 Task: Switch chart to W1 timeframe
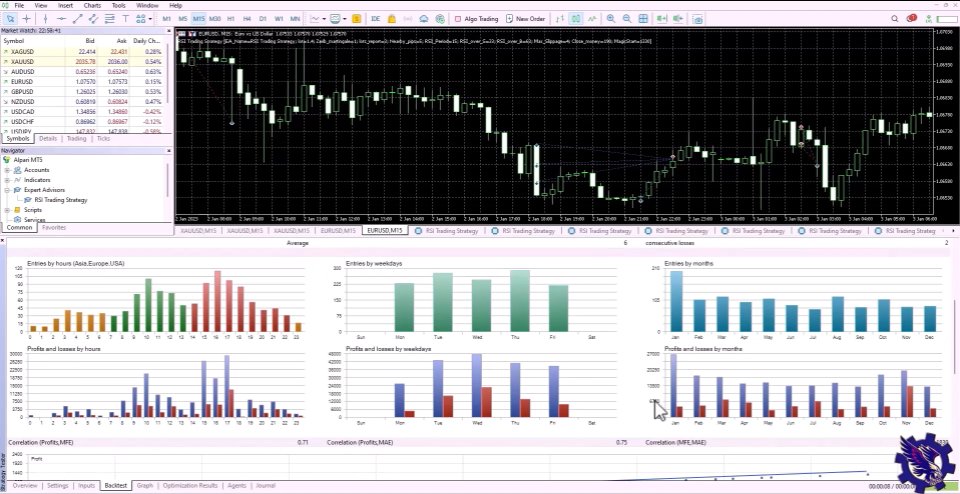click(x=279, y=19)
